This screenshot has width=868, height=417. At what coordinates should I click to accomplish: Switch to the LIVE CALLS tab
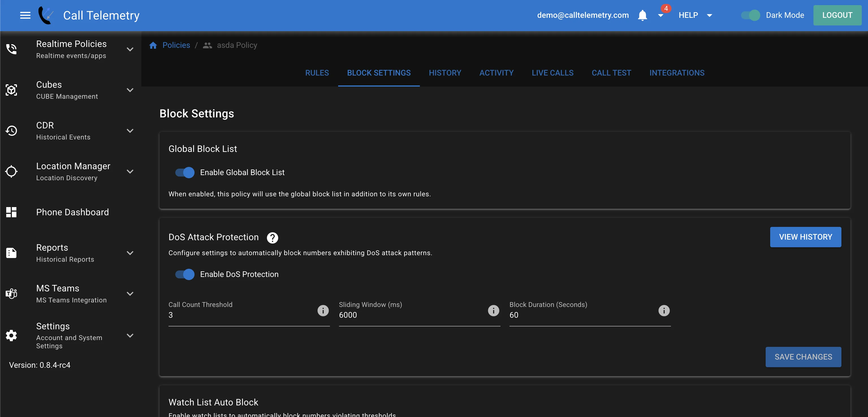(552, 73)
